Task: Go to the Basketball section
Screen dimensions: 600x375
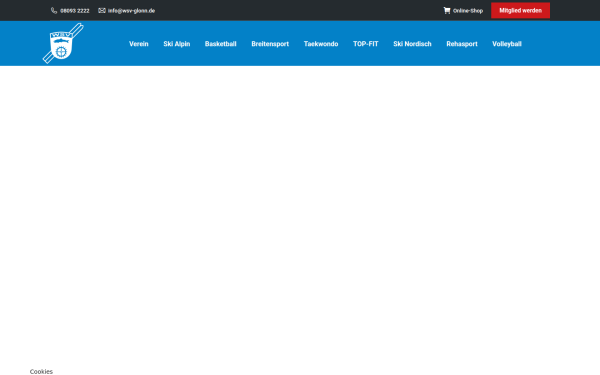Action: tap(220, 44)
